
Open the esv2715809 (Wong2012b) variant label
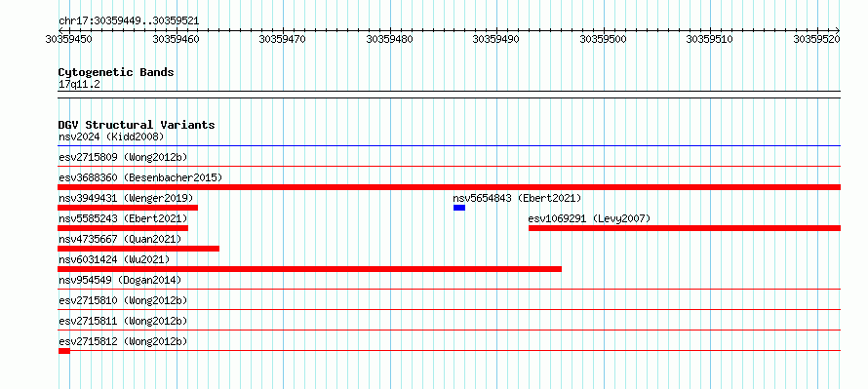click(123, 157)
